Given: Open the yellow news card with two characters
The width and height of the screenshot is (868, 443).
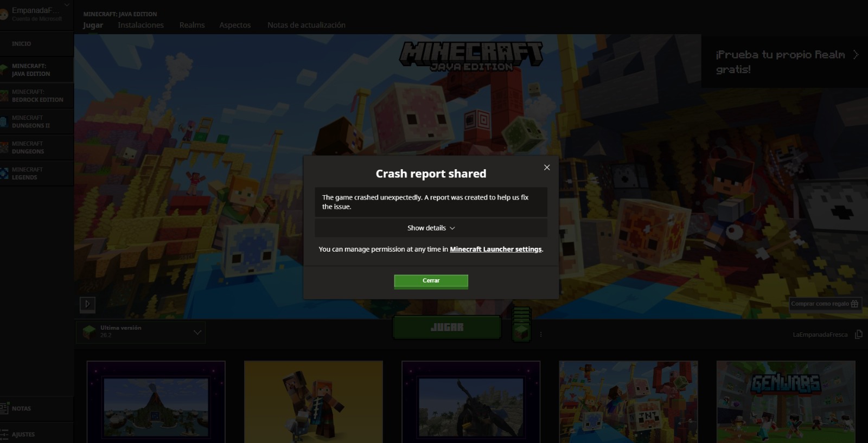Looking at the screenshot, I should 314,402.
